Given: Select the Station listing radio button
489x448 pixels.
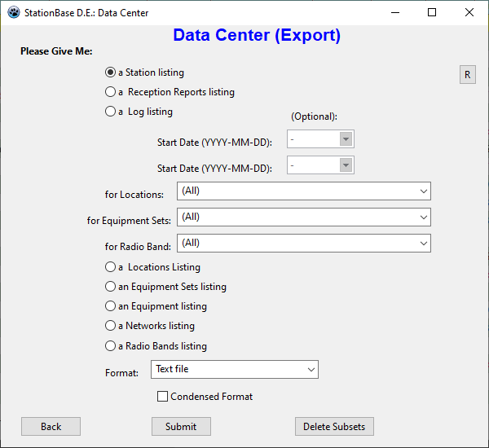Looking at the screenshot, I should pos(111,72).
